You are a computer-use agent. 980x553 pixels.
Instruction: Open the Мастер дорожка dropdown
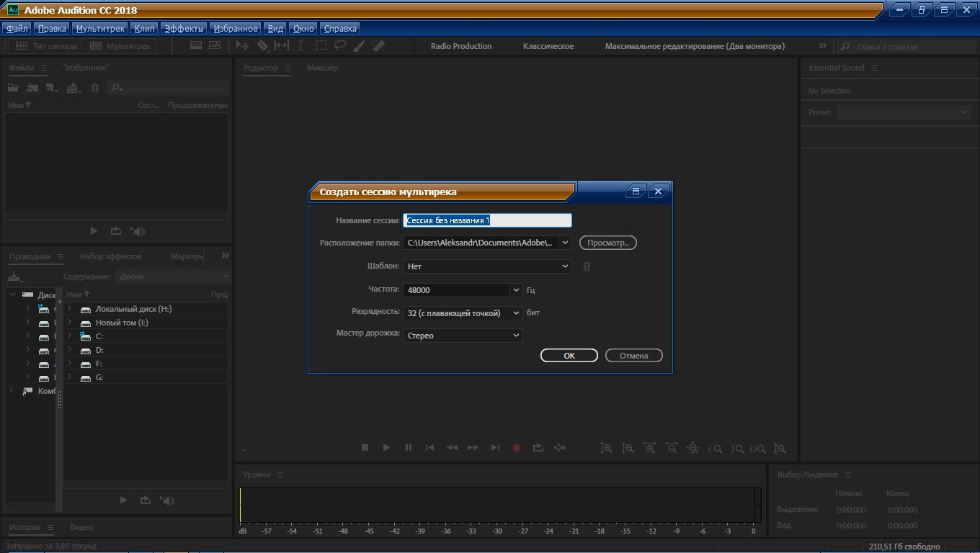(516, 336)
